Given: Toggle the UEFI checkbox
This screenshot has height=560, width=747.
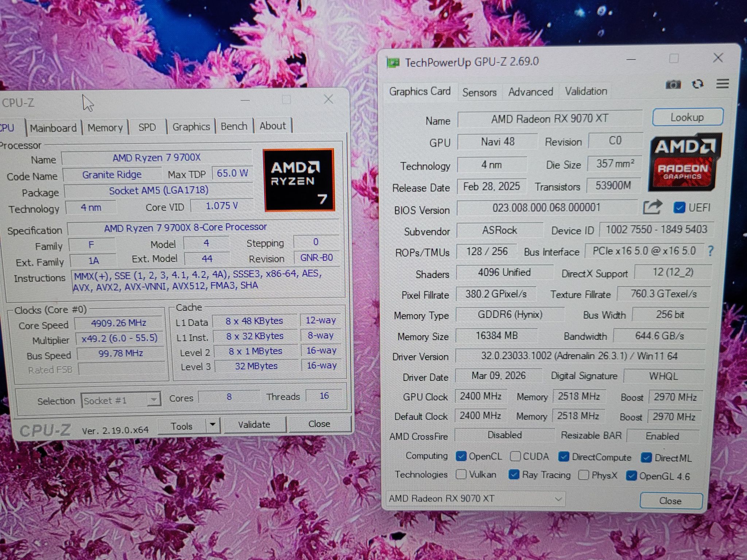Looking at the screenshot, I should click(679, 207).
